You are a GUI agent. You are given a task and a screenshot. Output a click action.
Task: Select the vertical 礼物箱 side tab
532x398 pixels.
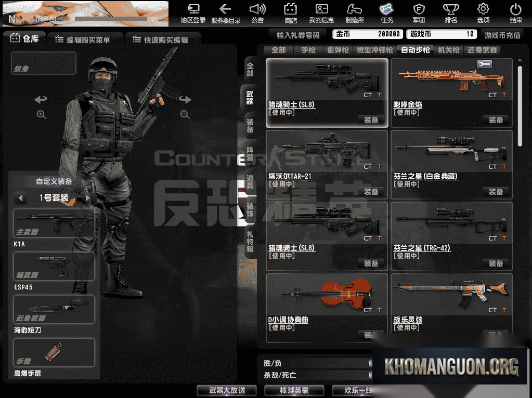pyautogui.click(x=250, y=242)
